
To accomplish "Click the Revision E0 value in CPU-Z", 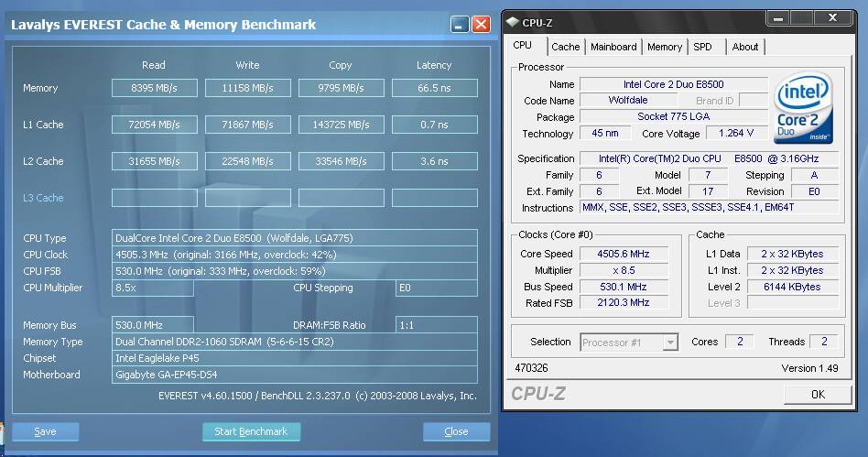I will tap(814, 191).
